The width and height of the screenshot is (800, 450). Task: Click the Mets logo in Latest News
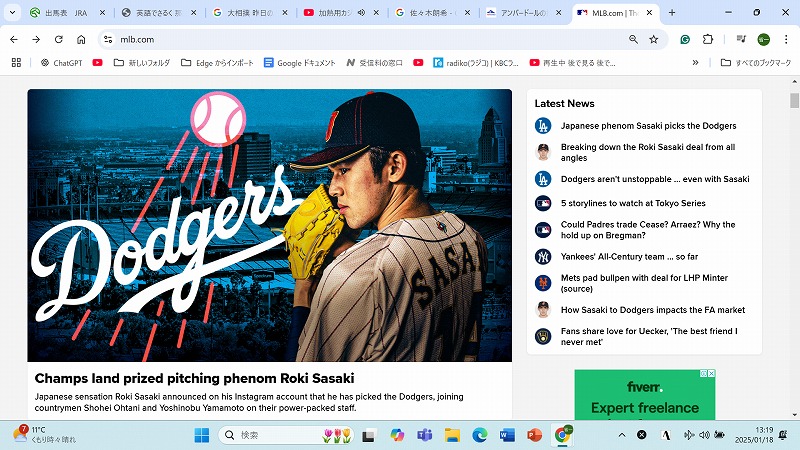click(x=543, y=283)
